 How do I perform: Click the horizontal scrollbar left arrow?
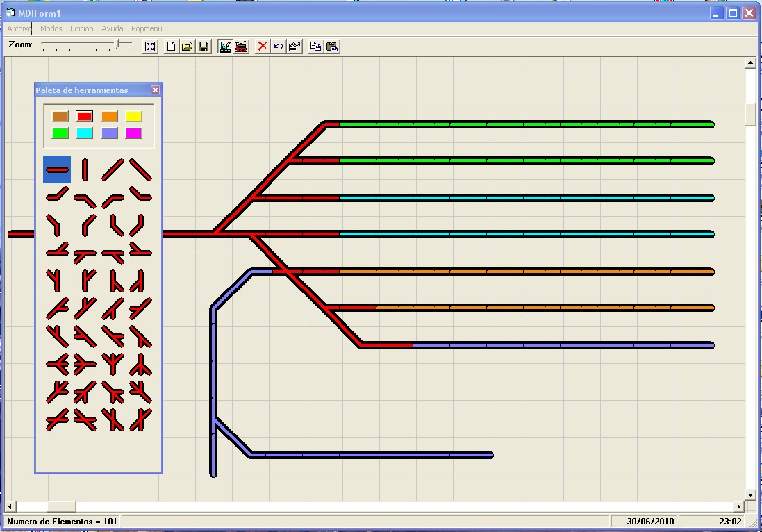[x=10, y=507]
